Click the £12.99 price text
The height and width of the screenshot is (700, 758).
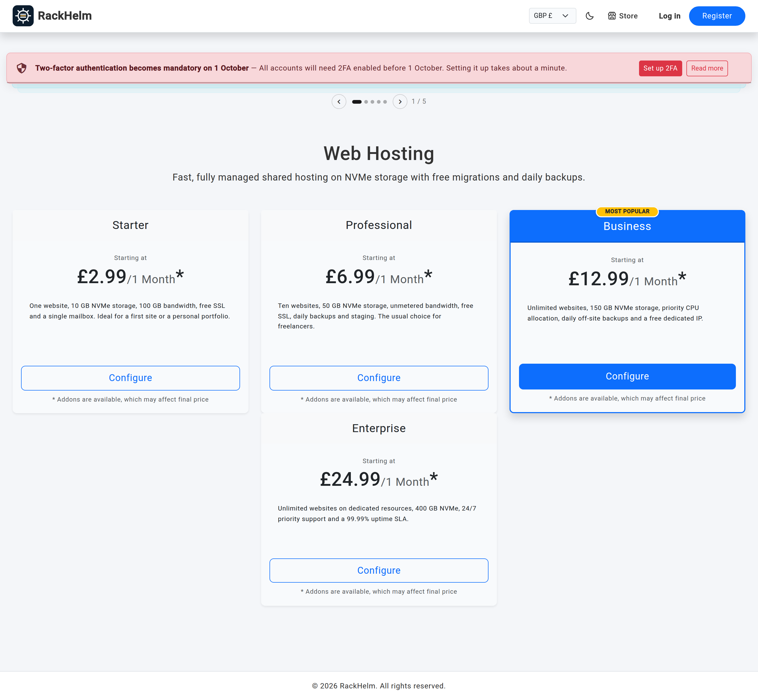pyautogui.click(x=599, y=279)
